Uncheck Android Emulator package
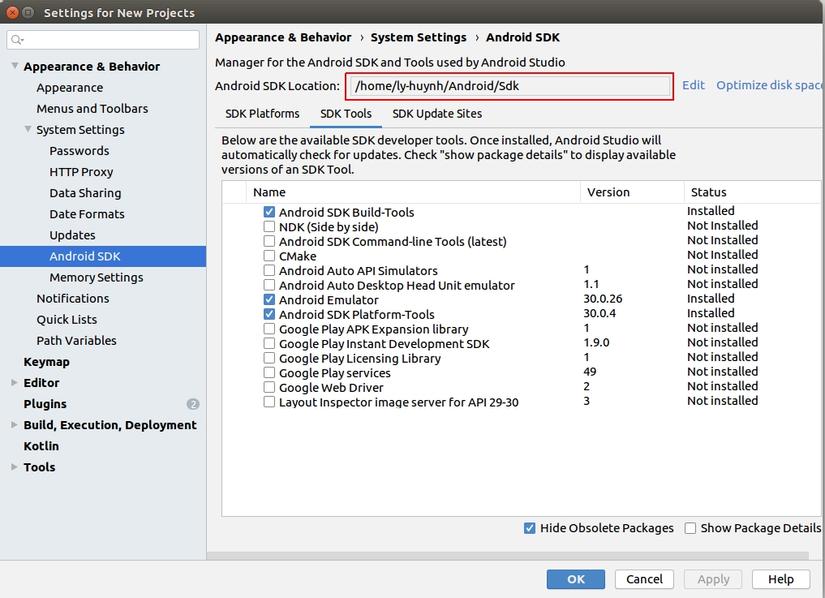 pos(269,300)
